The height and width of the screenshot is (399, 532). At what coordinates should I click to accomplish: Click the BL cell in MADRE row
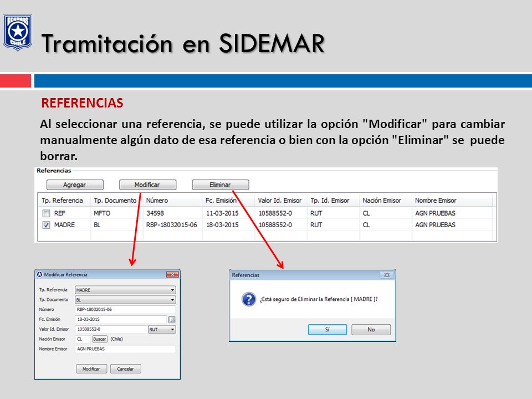coord(97,225)
